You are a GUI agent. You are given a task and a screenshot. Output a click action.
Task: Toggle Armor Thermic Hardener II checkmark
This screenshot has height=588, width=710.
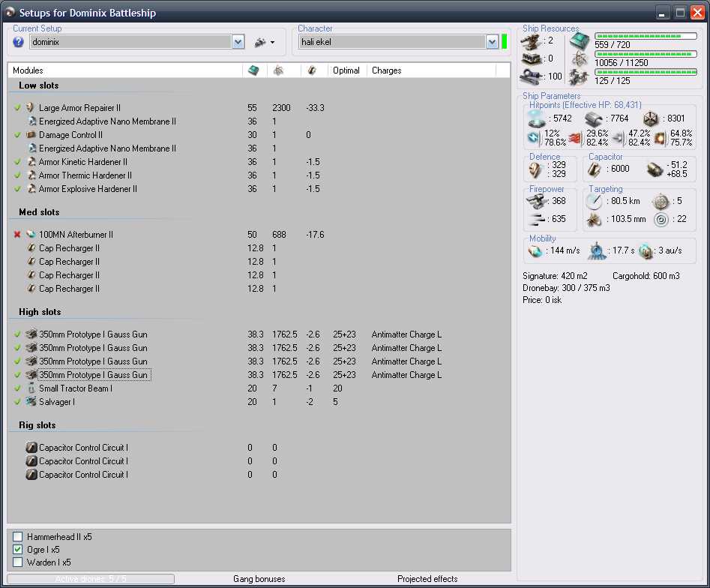17,175
